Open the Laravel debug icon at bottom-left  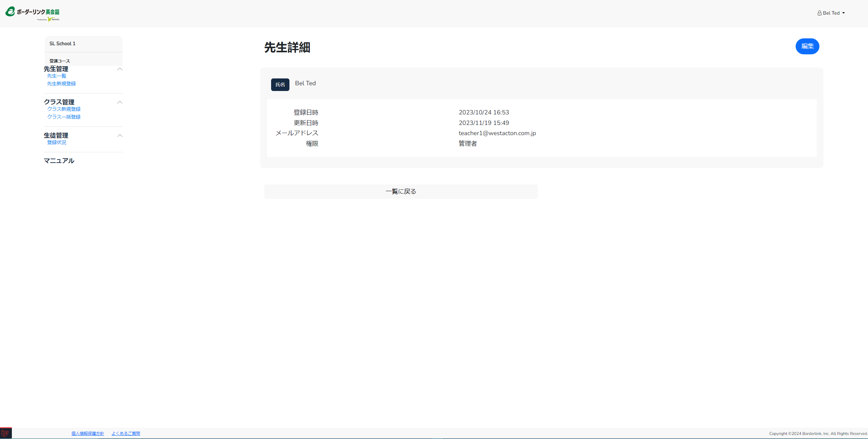[x=5, y=433]
